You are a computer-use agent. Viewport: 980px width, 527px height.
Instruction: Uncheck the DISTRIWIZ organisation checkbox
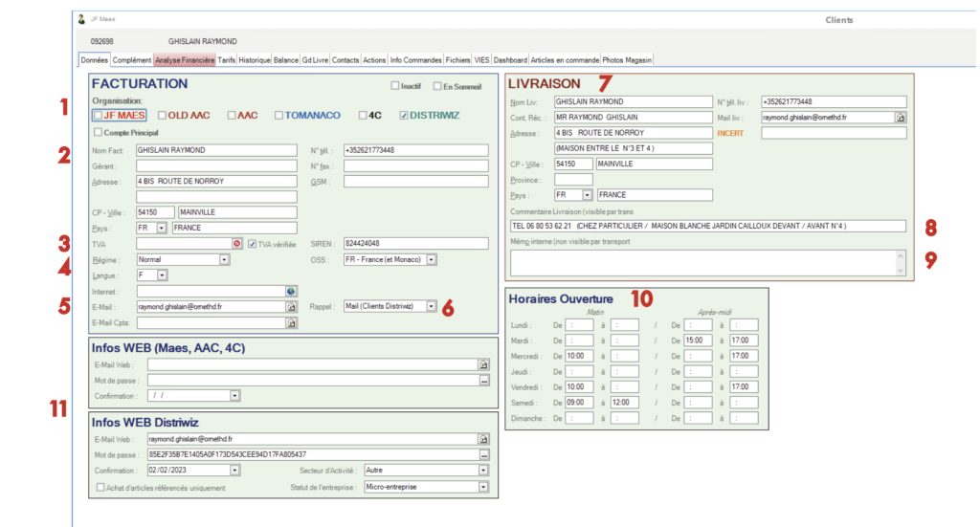pos(404,116)
